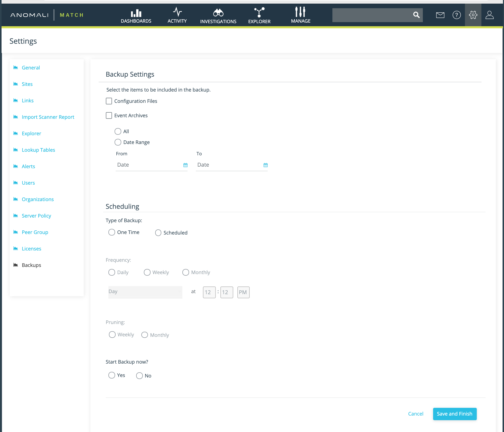Open the From date calendar icon

(185, 165)
